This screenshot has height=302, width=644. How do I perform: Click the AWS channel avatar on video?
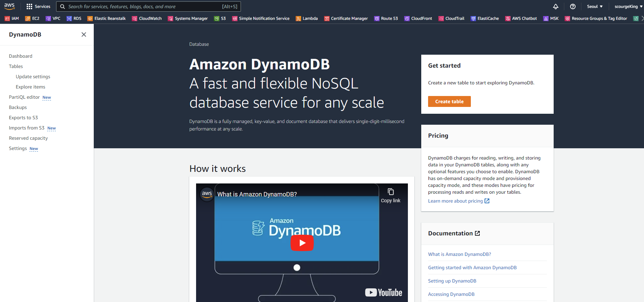(207, 194)
